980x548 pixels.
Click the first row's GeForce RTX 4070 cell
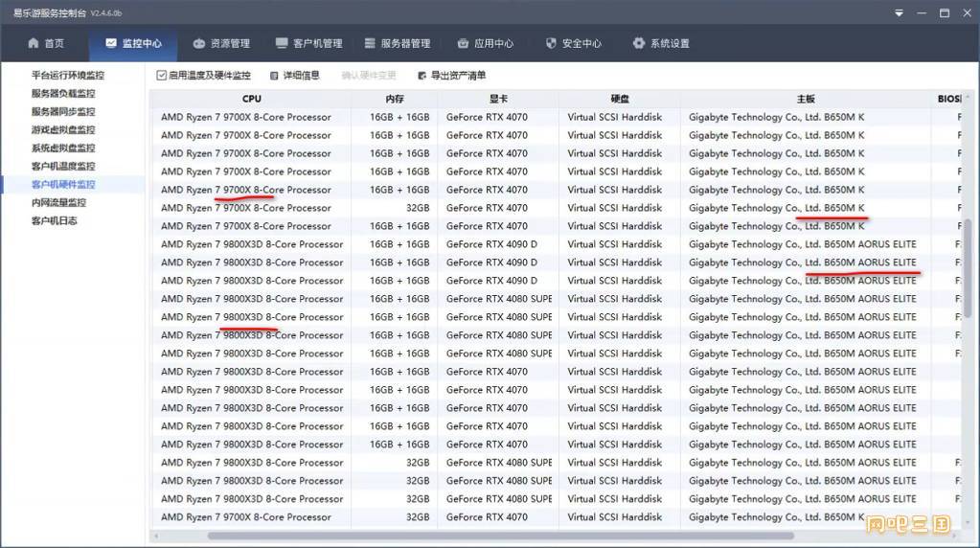click(487, 117)
